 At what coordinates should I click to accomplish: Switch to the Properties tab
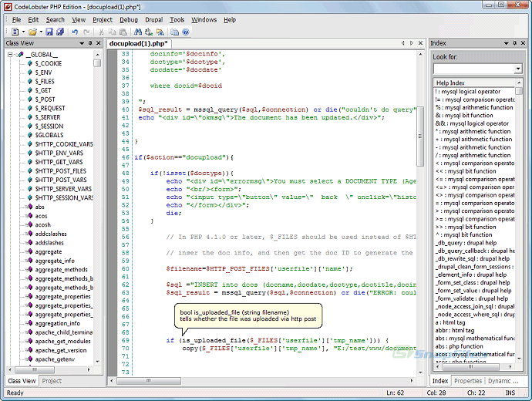pyautogui.click(x=467, y=381)
